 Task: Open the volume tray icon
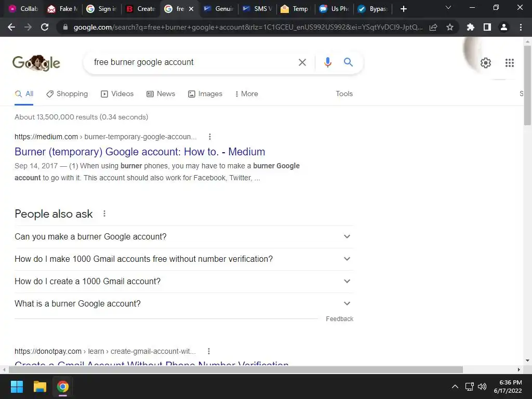point(482,387)
